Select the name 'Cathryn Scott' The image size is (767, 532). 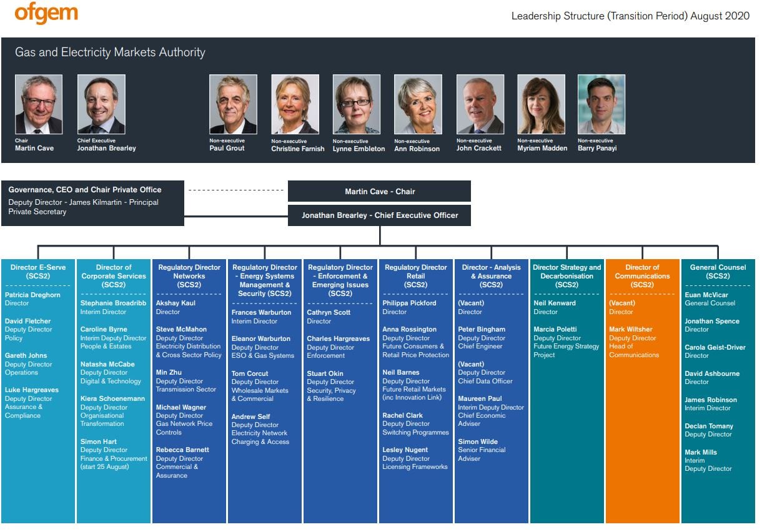point(330,313)
